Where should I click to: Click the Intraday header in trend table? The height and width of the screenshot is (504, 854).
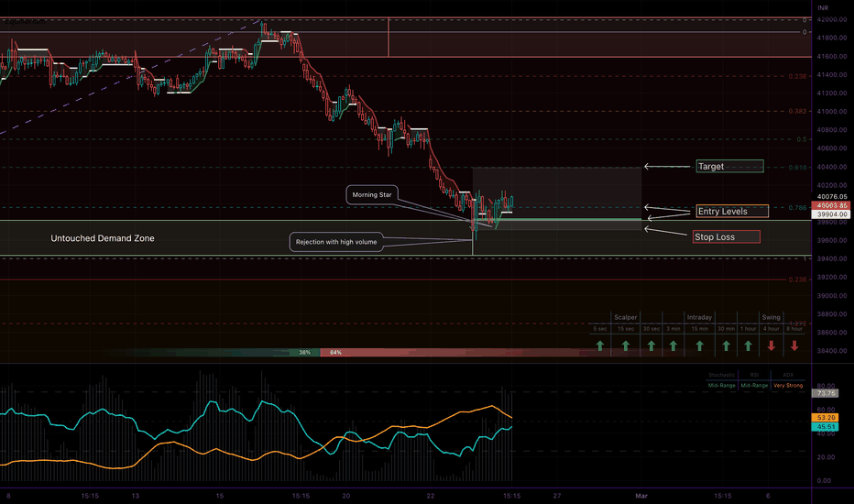tap(699, 317)
